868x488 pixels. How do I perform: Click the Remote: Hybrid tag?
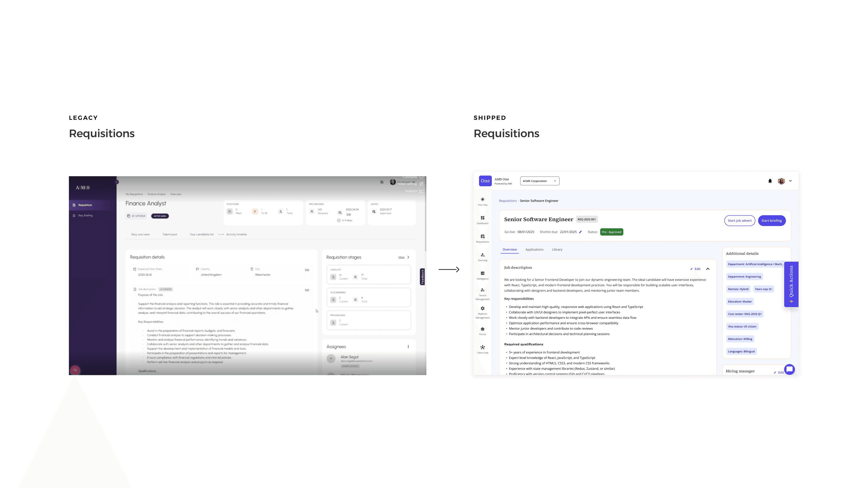pyautogui.click(x=738, y=289)
